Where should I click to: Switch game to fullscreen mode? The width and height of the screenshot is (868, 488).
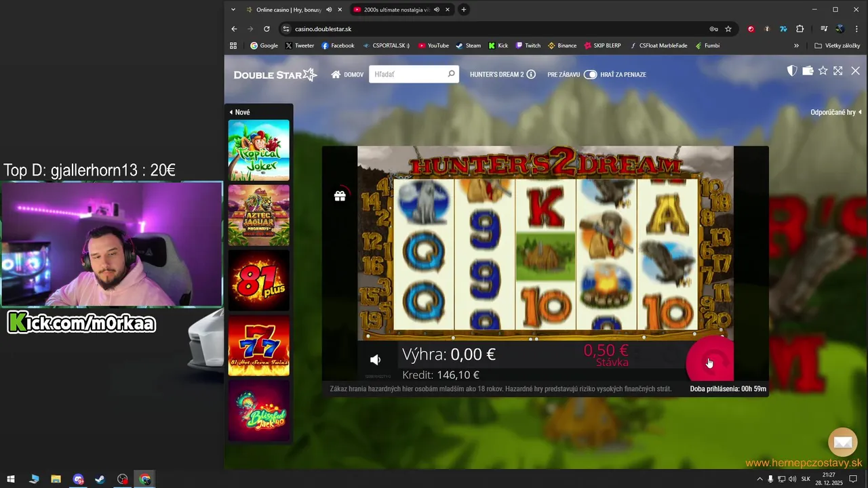click(838, 70)
